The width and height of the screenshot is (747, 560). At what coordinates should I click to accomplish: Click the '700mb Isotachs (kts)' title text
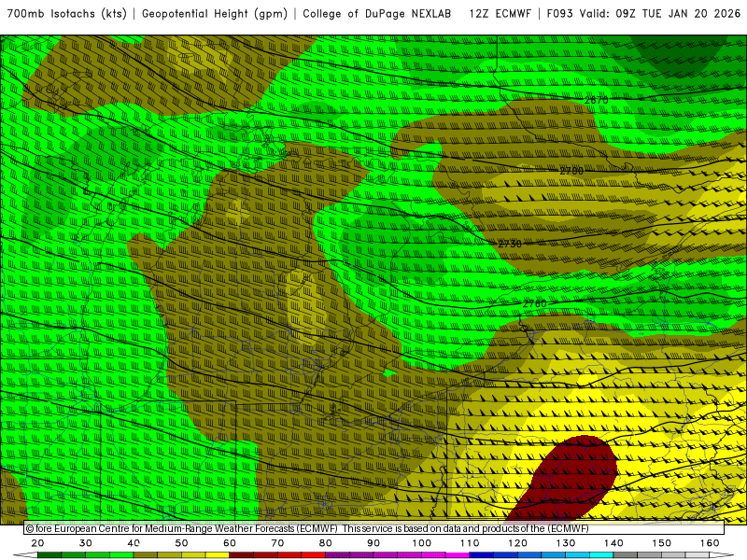[66, 14]
